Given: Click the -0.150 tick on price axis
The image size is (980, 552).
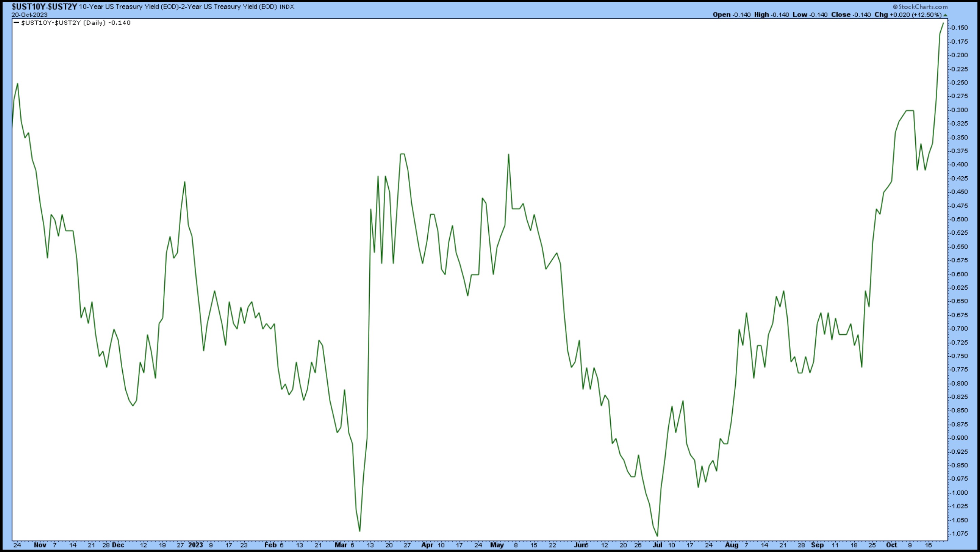Looking at the screenshot, I should coord(959,28).
